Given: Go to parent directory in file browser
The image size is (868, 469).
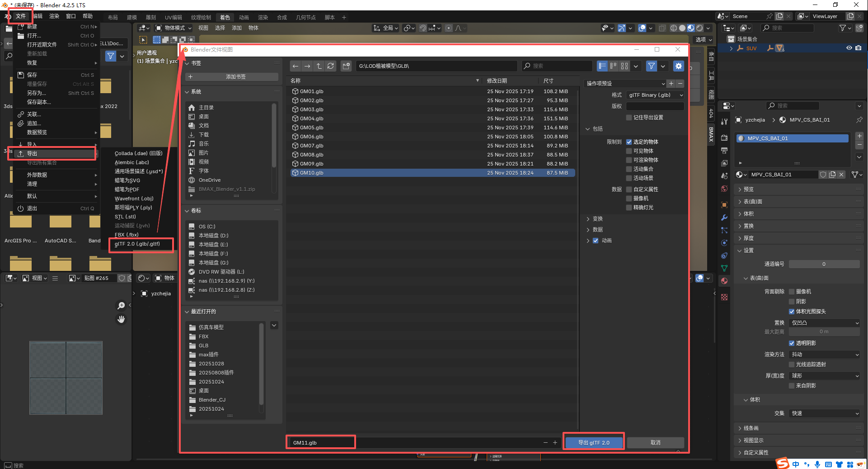Looking at the screenshot, I should (x=319, y=66).
